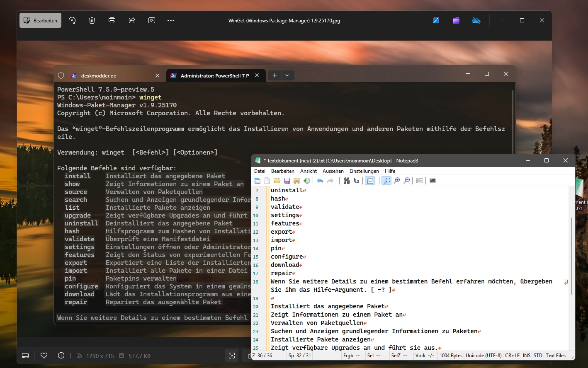Viewport: 588px width, 368px height.
Task: Undo the last edit in Notepad3
Action: pyautogui.click(x=320, y=181)
